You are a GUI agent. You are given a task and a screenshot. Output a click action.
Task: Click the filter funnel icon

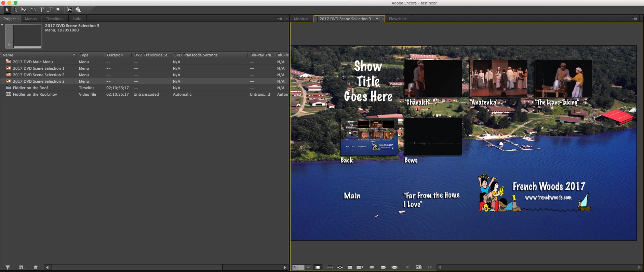[x=8, y=267]
